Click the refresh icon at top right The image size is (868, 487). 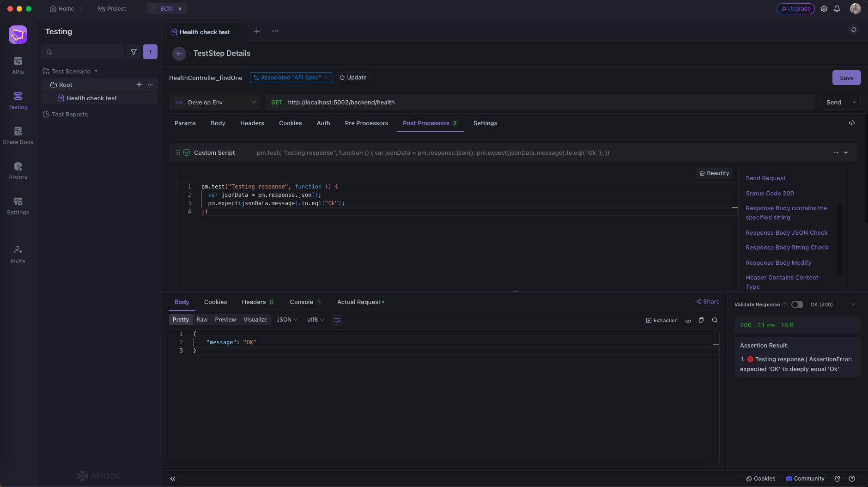pos(854,30)
